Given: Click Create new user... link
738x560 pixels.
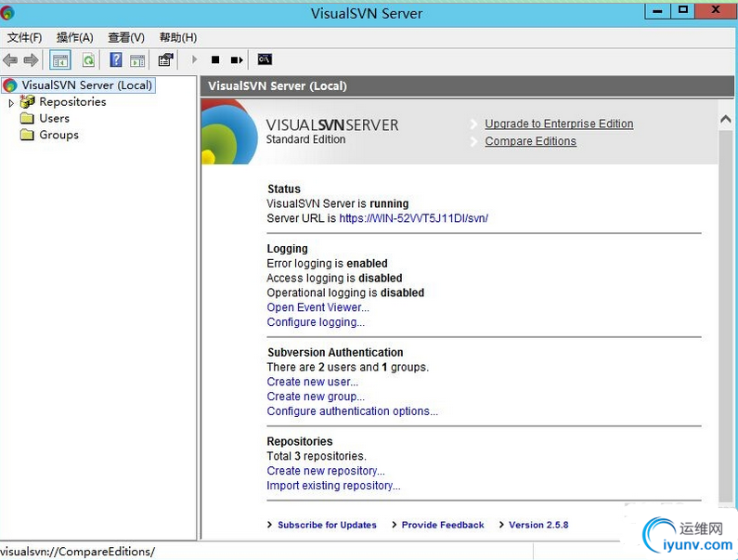Looking at the screenshot, I should click(312, 382).
